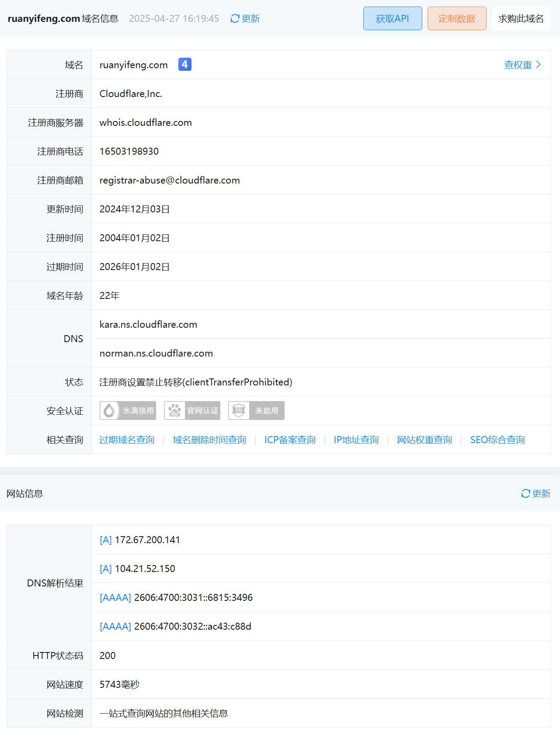The image size is (560, 735).
Task: Click the refresh icon beside the domain timestamp
Action: click(x=235, y=18)
